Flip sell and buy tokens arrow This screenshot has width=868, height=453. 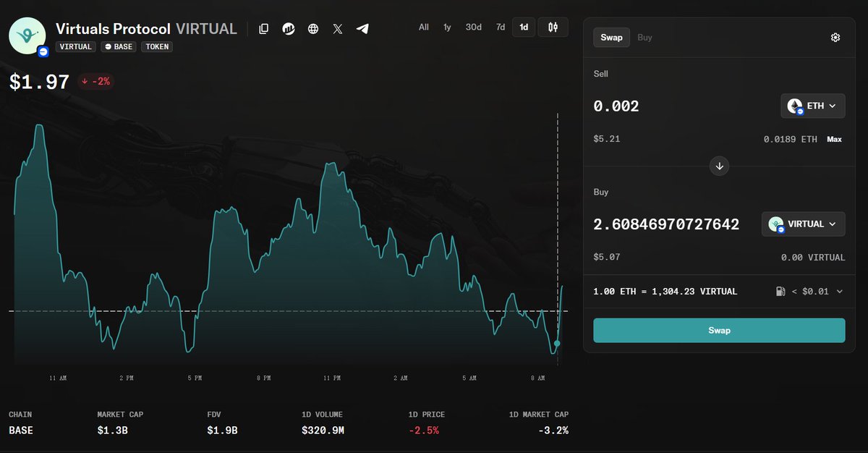click(719, 166)
